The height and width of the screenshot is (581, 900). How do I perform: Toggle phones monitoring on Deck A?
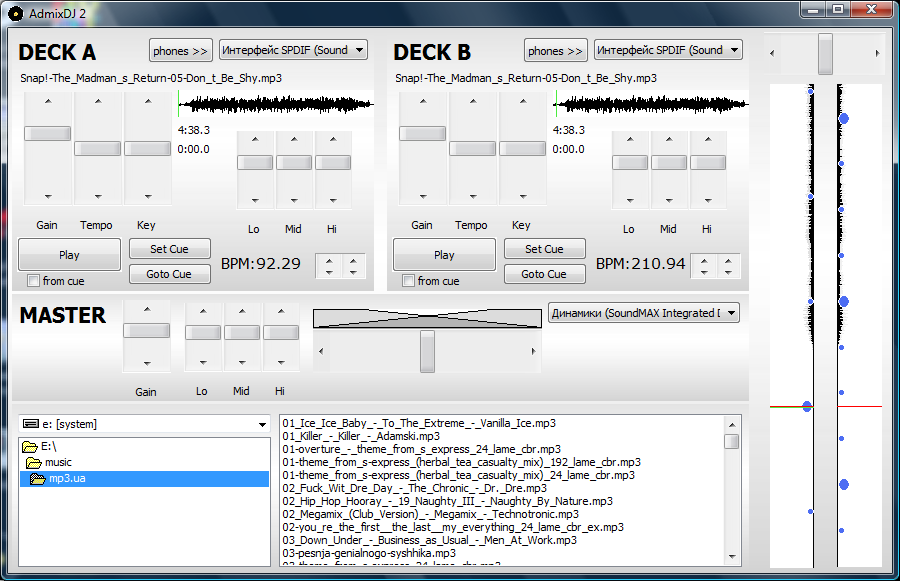pyautogui.click(x=180, y=50)
